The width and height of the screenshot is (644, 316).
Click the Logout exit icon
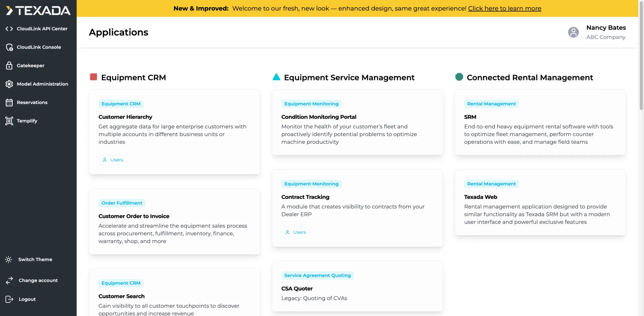9,299
